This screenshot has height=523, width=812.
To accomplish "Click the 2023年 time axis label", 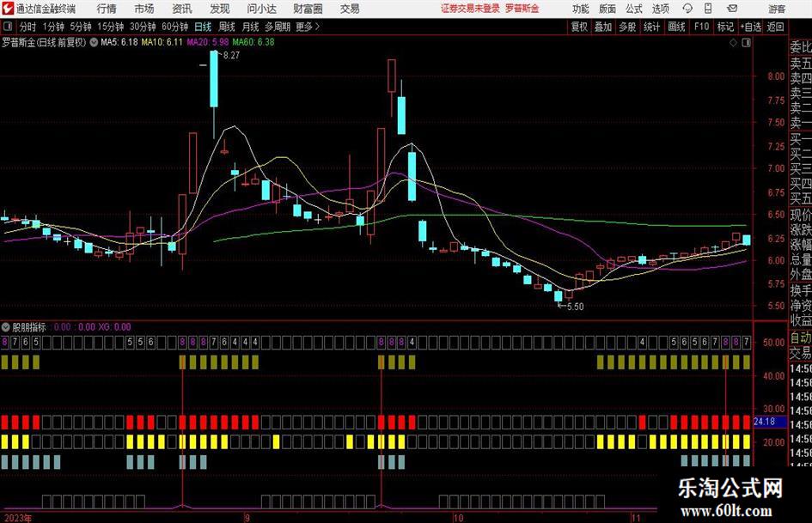I will pyautogui.click(x=17, y=518).
